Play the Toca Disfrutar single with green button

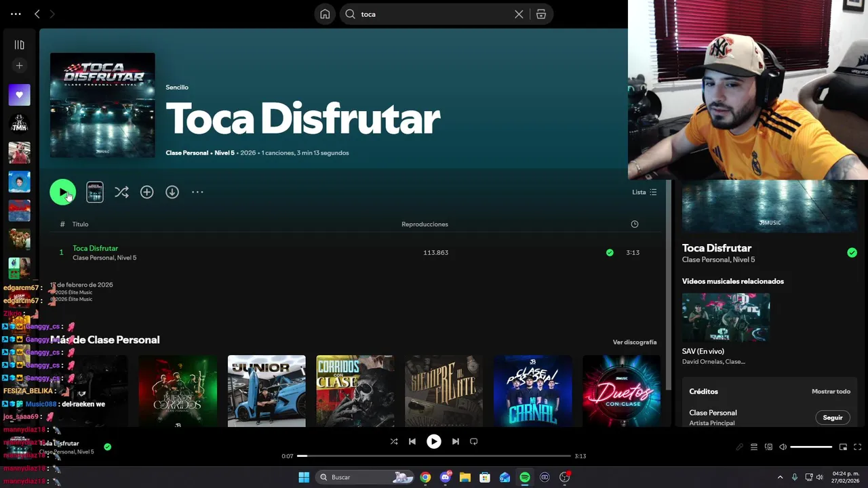click(62, 192)
